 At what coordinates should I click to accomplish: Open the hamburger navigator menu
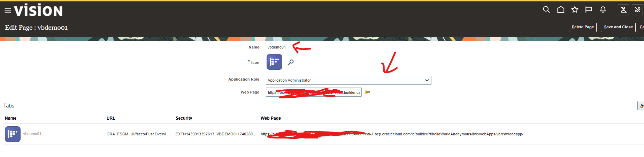click(x=8, y=10)
